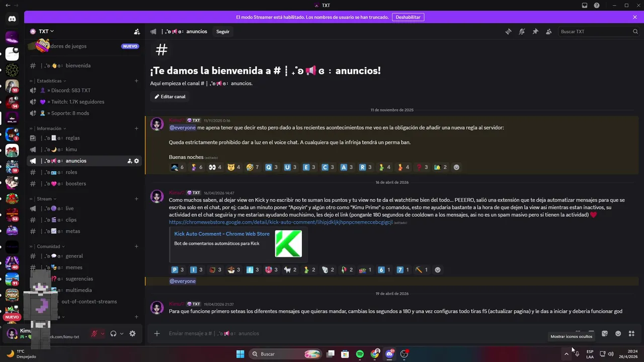The image size is (644, 362).
Task: Open the reglas channel
Action: tap(85, 138)
